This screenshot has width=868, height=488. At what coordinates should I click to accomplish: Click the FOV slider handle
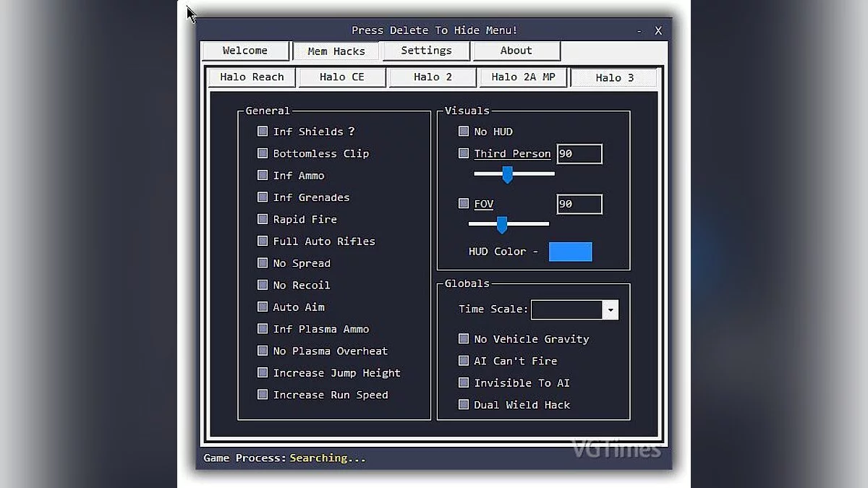501,225
